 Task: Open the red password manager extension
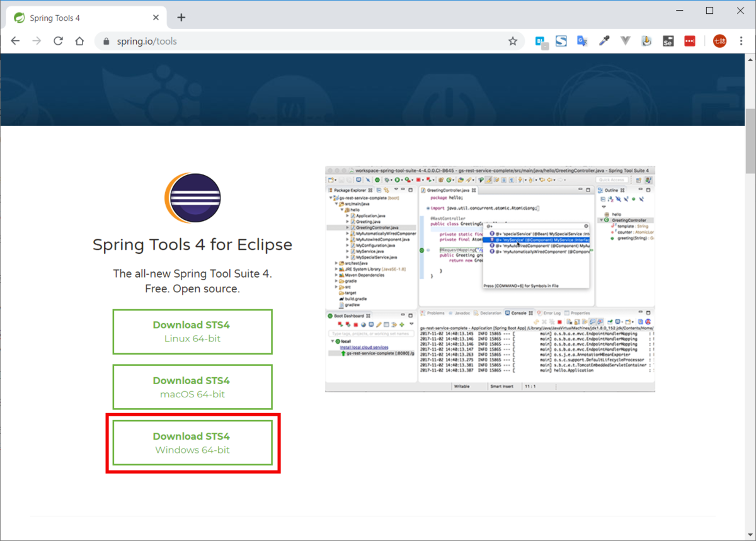tap(690, 41)
